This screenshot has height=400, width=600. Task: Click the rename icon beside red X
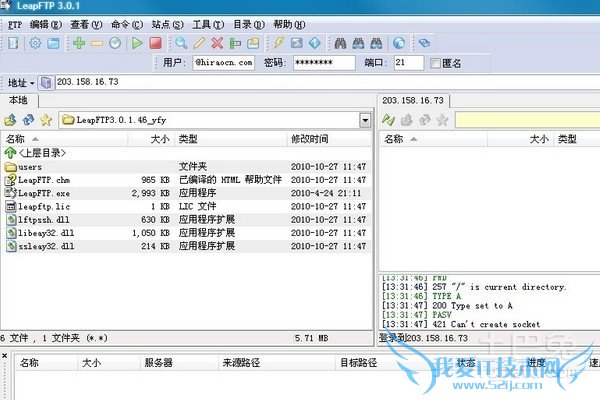click(235, 43)
